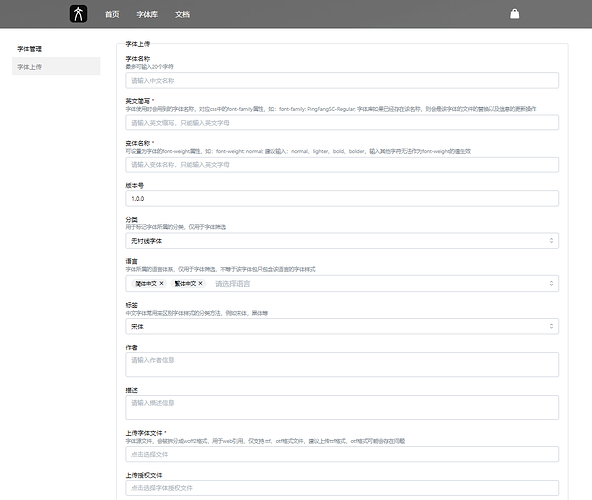
Task: Click 字体管理 sidebar heading
Action: point(29,49)
